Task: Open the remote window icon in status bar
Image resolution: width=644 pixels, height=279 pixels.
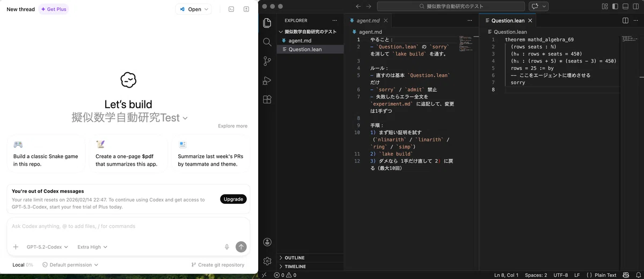Action: click(x=264, y=275)
